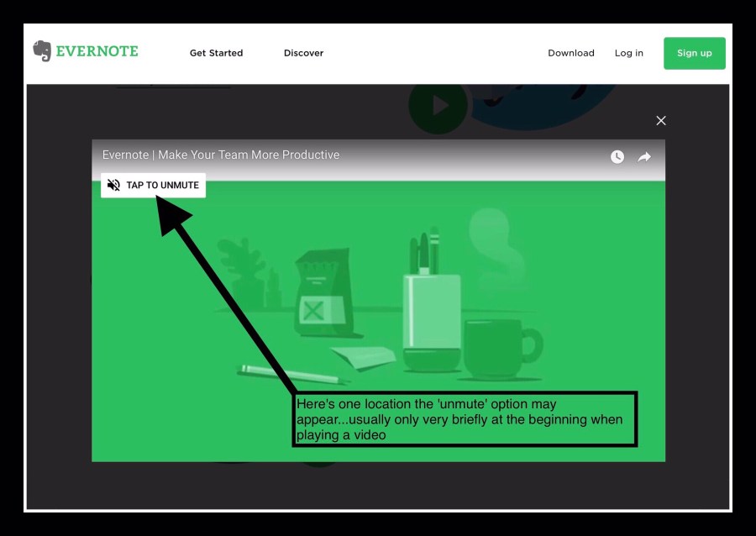Click the pencil lying on the desk

(x=277, y=373)
